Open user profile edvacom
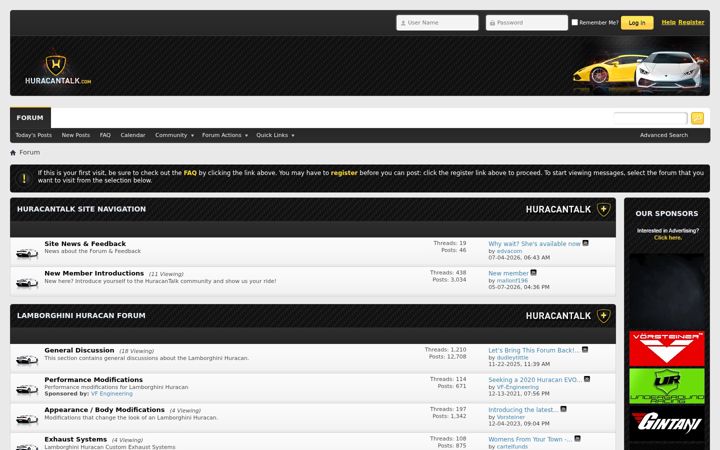The width and height of the screenshot is (720, 450). pos(509,251)
